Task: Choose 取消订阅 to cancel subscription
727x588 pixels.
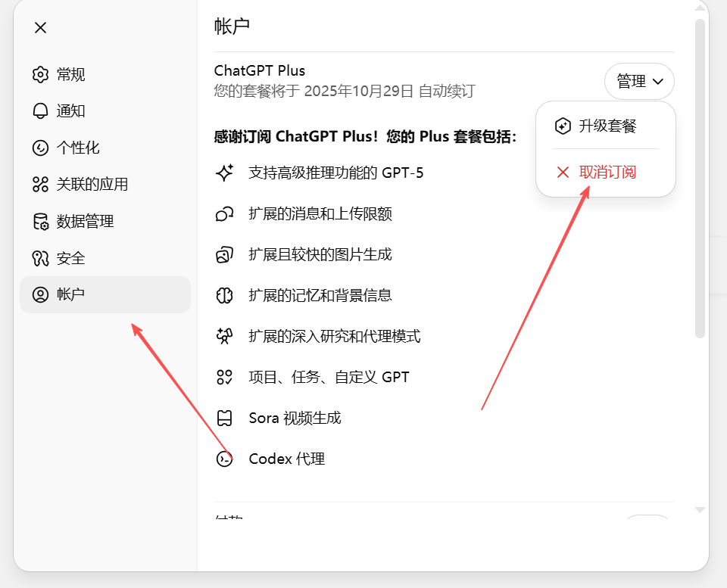Action: pos(607,172)
